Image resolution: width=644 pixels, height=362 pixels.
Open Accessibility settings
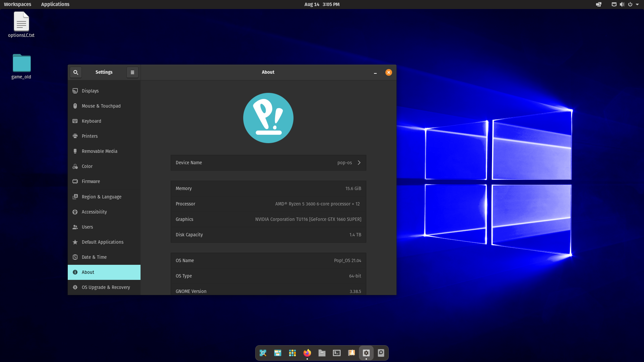[x=94, y=212]
